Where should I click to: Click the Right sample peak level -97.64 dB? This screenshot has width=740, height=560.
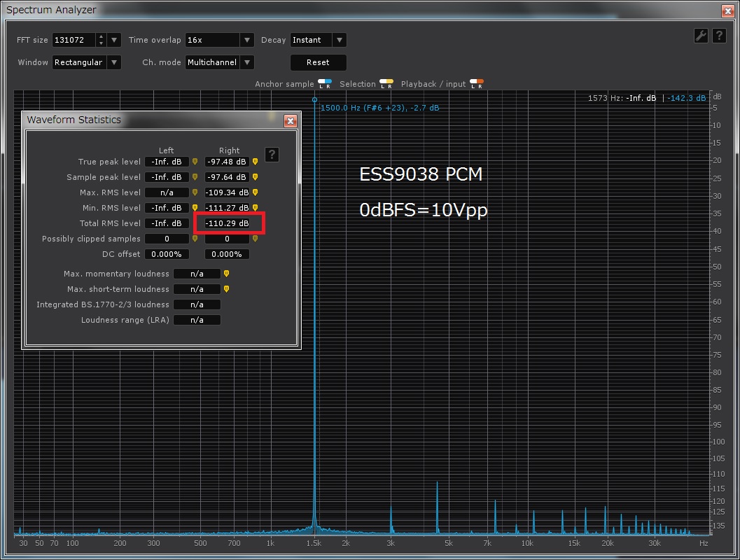tap(227, 177)
